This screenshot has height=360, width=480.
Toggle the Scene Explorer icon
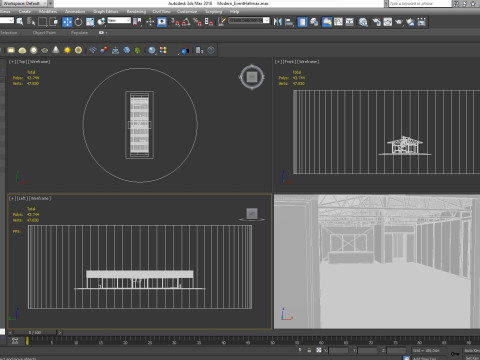302,22
